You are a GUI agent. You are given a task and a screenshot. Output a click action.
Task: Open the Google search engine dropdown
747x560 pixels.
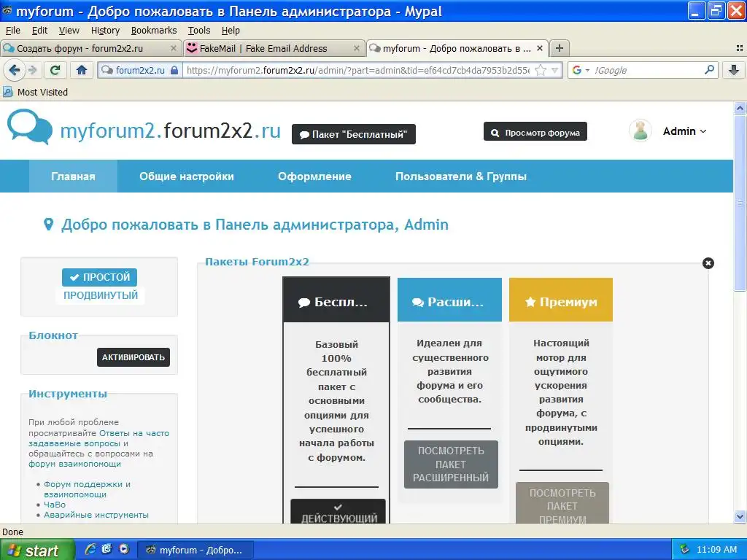click(x=581, y=71)
